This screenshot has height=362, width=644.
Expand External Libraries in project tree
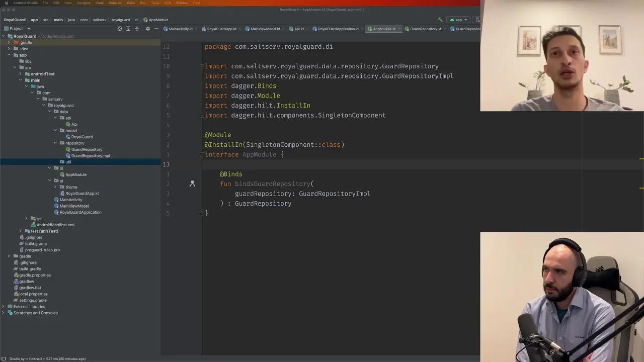coord(4,306)
